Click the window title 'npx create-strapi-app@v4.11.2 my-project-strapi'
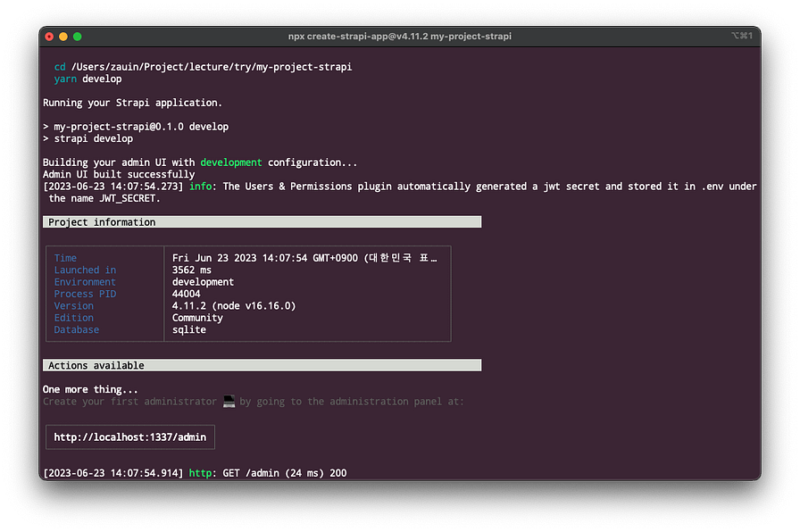Screen dimensions: 800x532 pyautogui.click(x=399, y=37)
